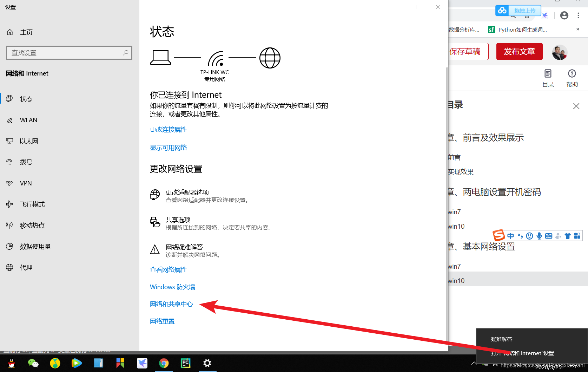
Task: Click the 查找设置 search box
Action: 69,53
